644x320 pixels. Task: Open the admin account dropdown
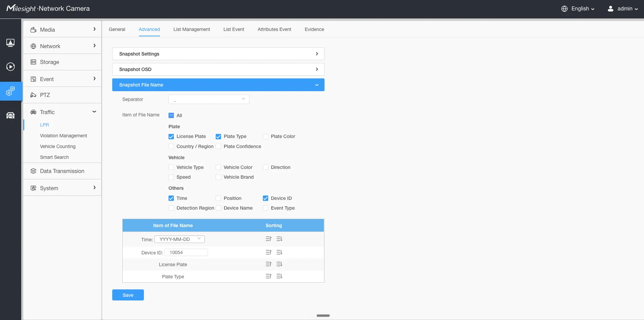coord(627,9)
